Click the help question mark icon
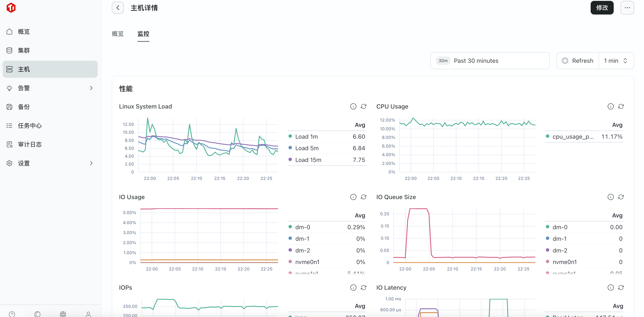Viewport: 644px width, 317px height. (12, 314)
